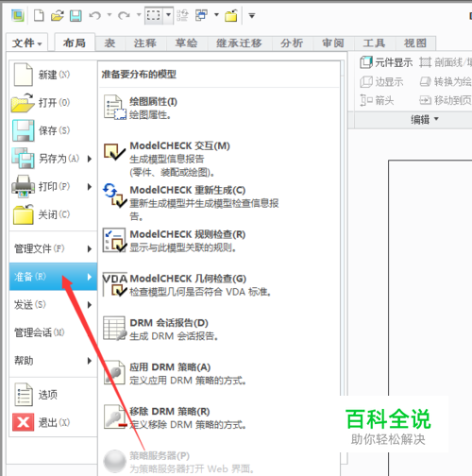The width and height of the screenshot is (472, 476).
Task: Click the ModelCHECK 规则检查(R) icon
Action: click(x=115, y=240)
